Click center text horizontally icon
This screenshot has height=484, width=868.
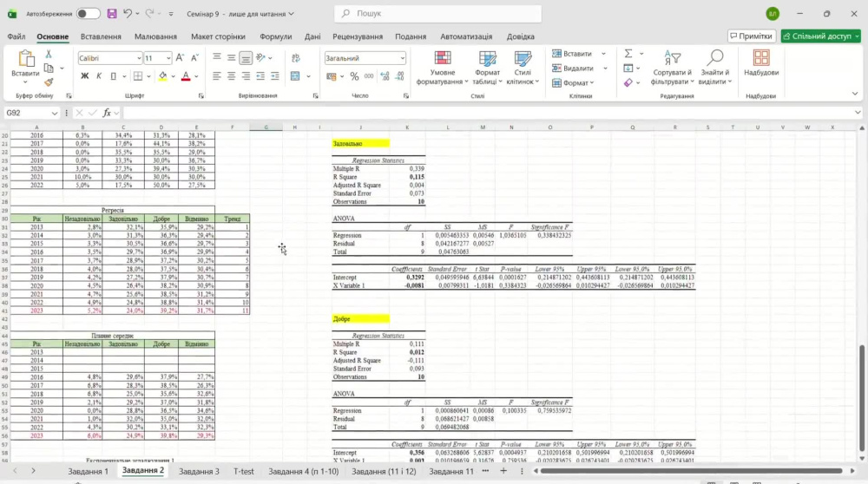tap(232, 75)
